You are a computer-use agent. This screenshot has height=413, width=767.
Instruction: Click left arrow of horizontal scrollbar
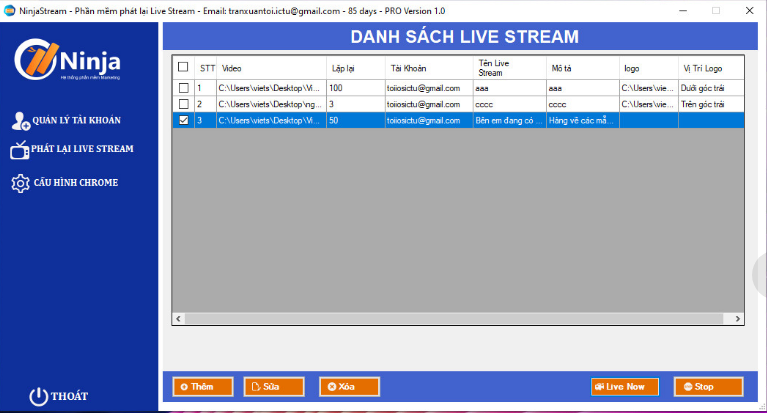point(178,319)
